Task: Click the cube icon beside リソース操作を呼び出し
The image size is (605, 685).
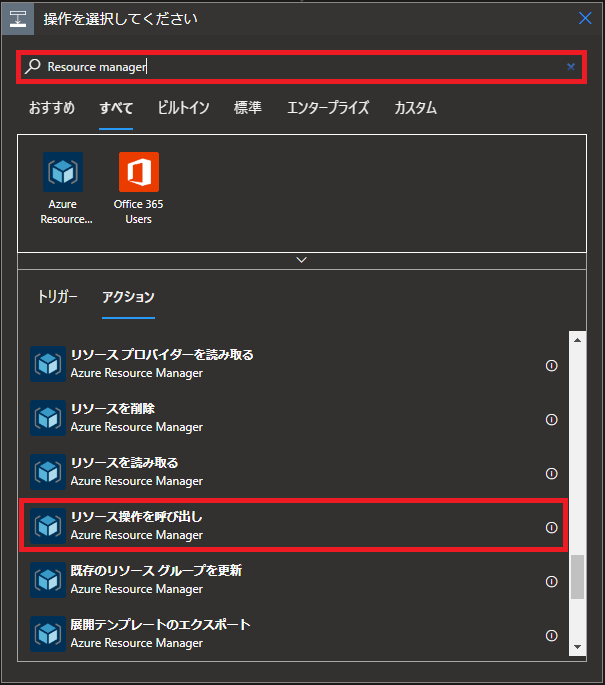Action: (48, 526)
